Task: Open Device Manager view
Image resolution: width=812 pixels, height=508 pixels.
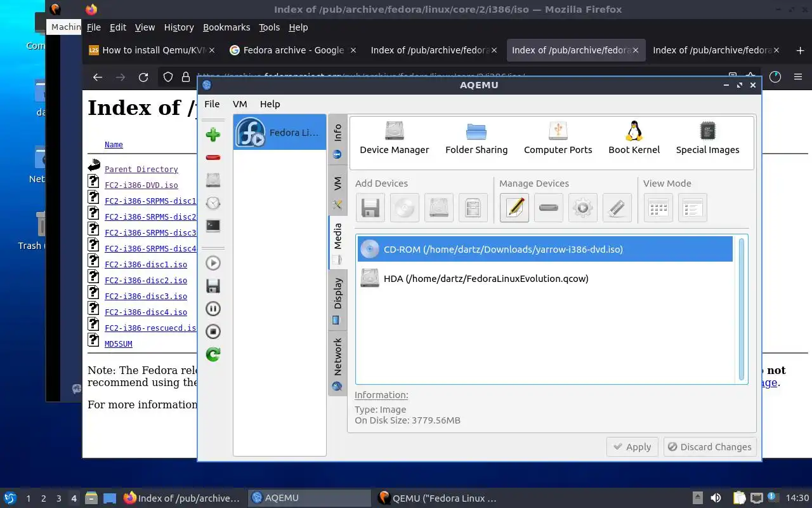Action: (x=394, y=138)
